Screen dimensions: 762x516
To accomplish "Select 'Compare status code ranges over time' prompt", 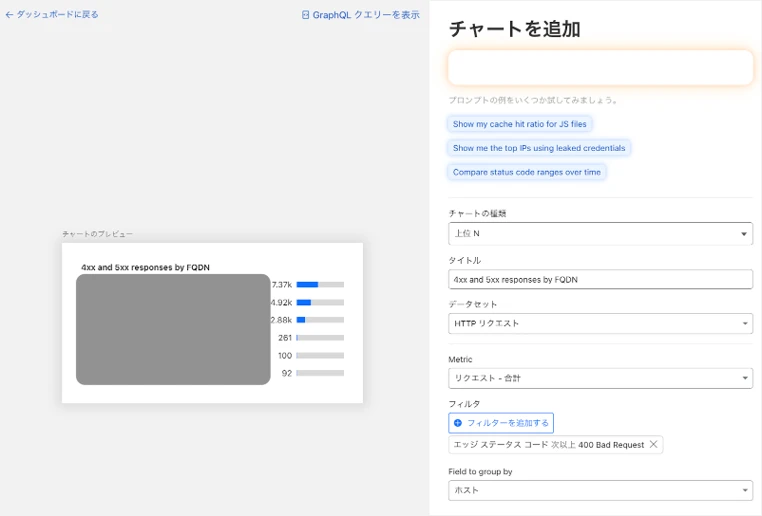I will (x=527, y=172).
